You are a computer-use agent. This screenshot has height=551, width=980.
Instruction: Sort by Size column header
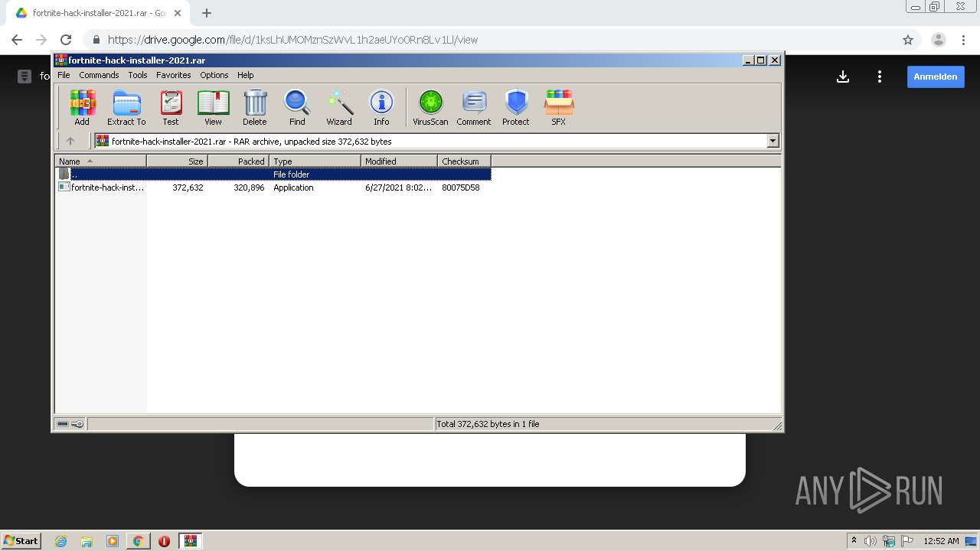pyautogui.click(x=177, y=161)
